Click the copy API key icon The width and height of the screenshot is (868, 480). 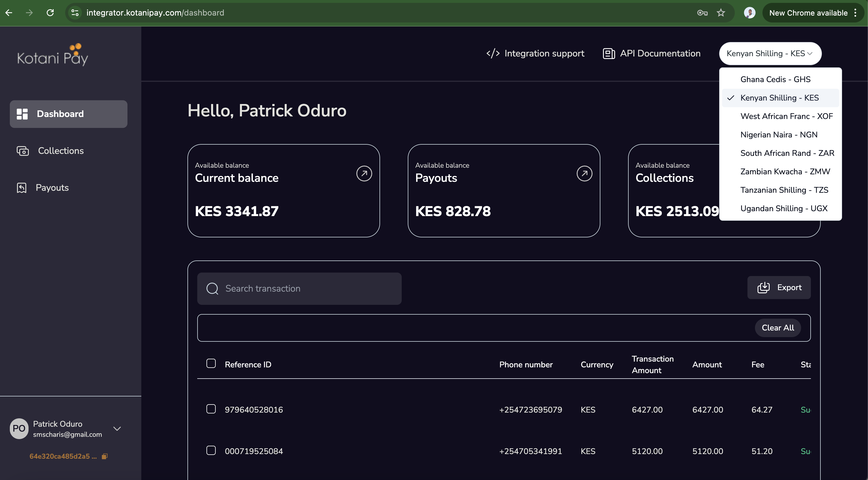[104, 456]
